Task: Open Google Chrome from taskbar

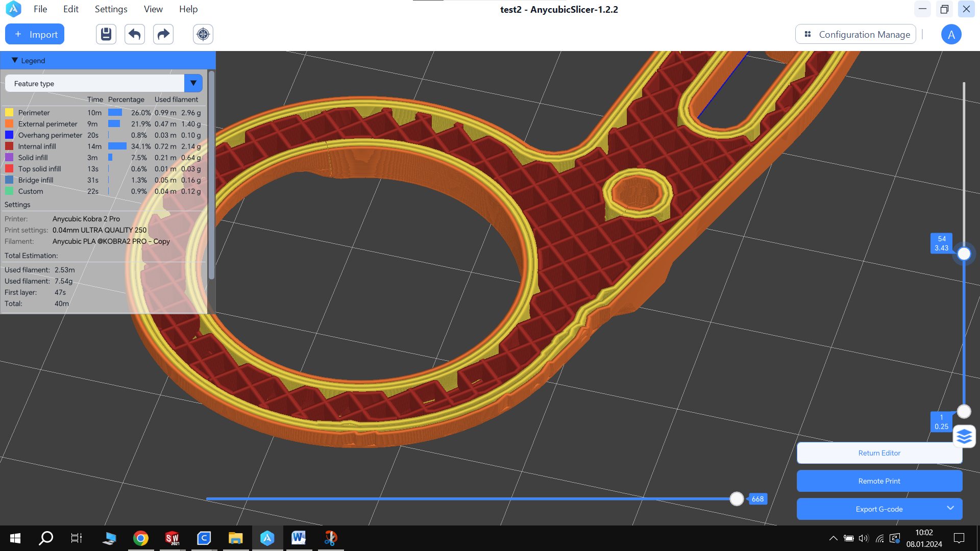Action: [140, 538]
